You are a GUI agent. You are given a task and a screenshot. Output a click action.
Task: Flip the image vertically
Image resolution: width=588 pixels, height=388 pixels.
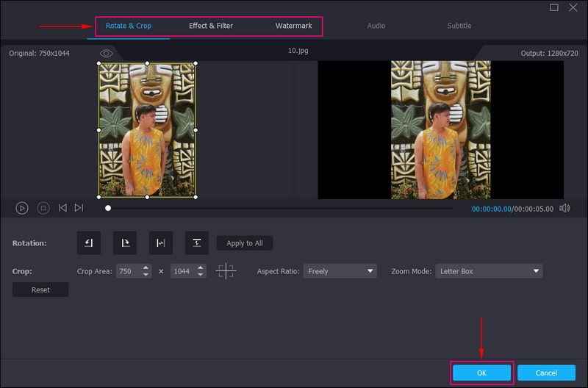[197, 243]
